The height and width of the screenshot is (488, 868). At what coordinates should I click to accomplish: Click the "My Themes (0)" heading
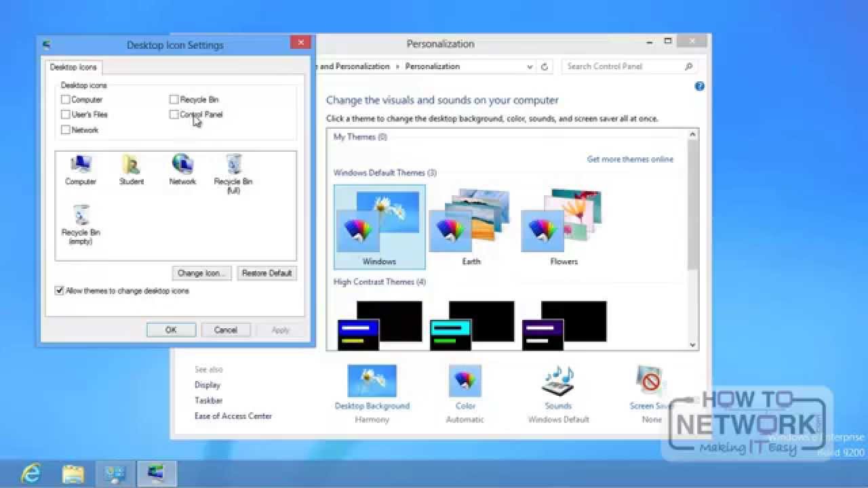[x=360, y=137]
